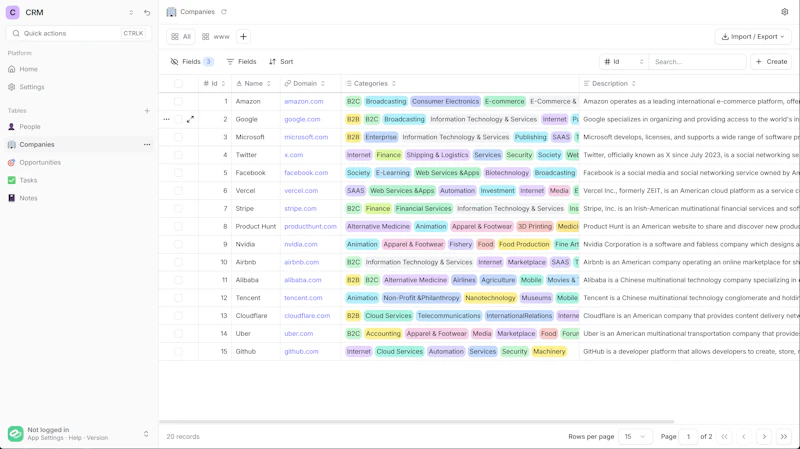Image resolution: width=800 pixels, height=449 pixels.
Task: Open Companies table options ellipsis
Action: pos(147,144)
